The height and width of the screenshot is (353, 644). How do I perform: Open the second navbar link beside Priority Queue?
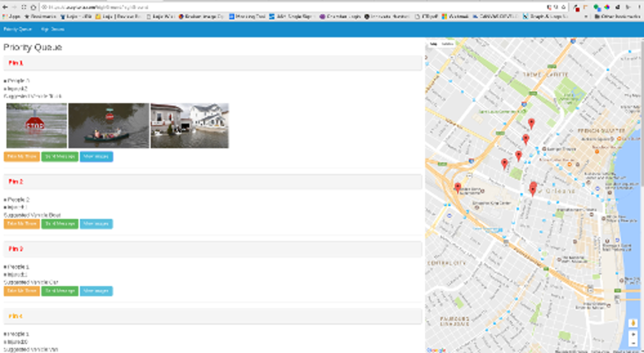(x=53, y=29)
